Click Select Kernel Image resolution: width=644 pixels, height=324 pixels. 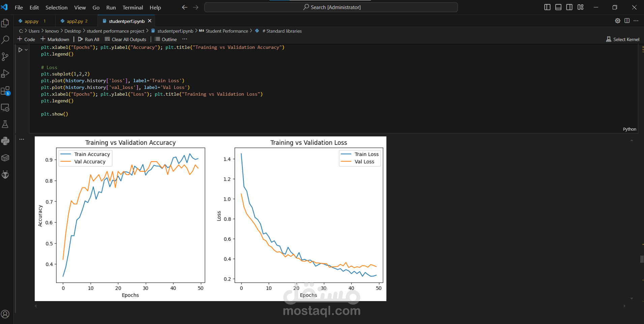tap(623, 39)
